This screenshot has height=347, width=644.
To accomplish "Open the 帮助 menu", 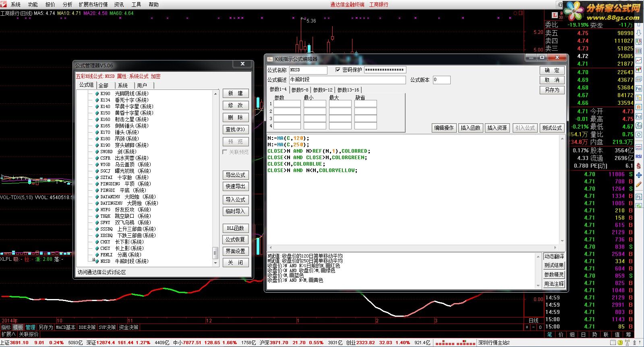I will [153, 4].
